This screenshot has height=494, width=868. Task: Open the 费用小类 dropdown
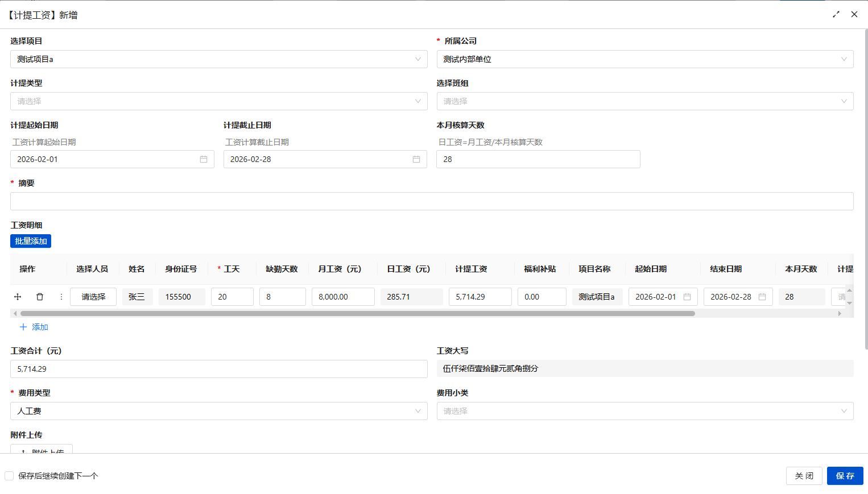coord(644,411)
